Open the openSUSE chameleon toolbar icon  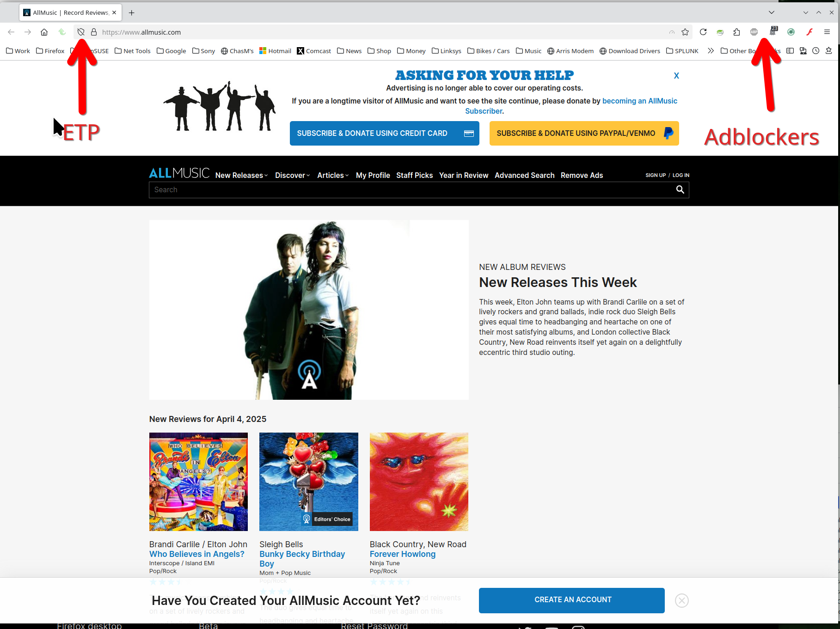pyautogui.click(x=720, y=32)
